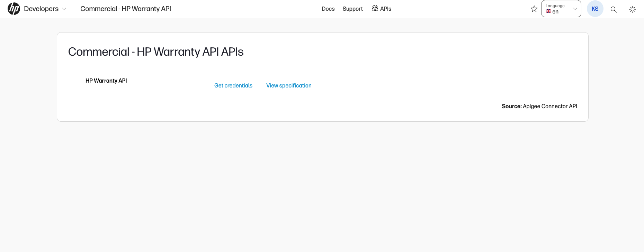Open the Docs menu
This screenshot has height=252, width=644.
pyautogui.click(x=328, y=9)
